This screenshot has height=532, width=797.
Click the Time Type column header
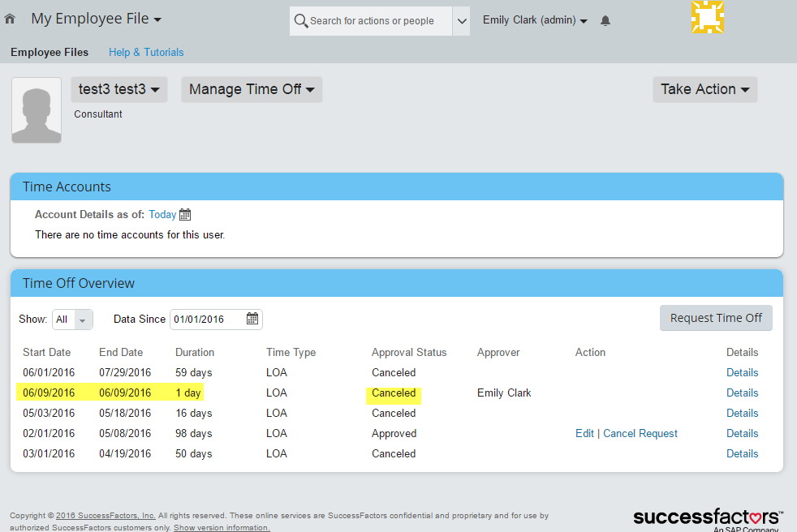point(291,352)
